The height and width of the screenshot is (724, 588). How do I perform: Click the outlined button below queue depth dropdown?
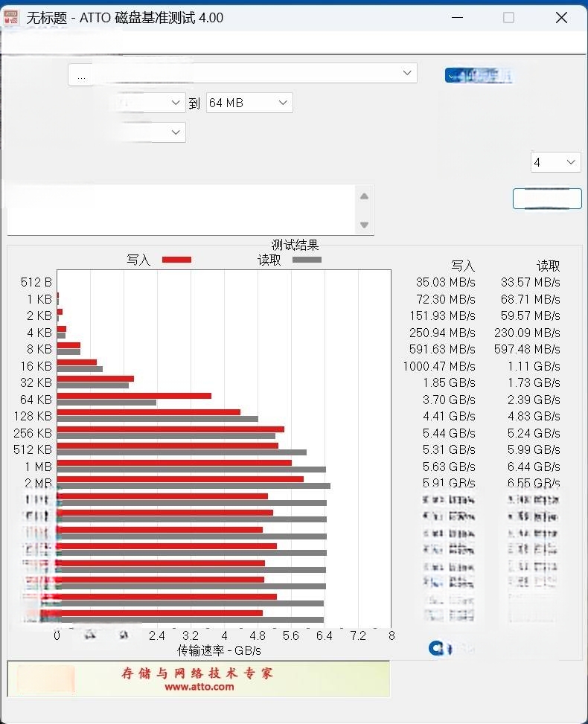pos(547,199)
